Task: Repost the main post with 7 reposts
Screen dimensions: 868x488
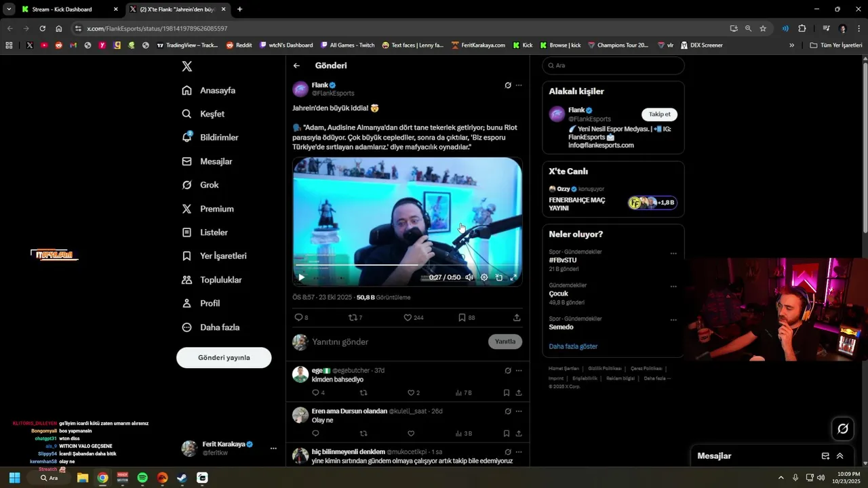Action: [x=355, y=317]
